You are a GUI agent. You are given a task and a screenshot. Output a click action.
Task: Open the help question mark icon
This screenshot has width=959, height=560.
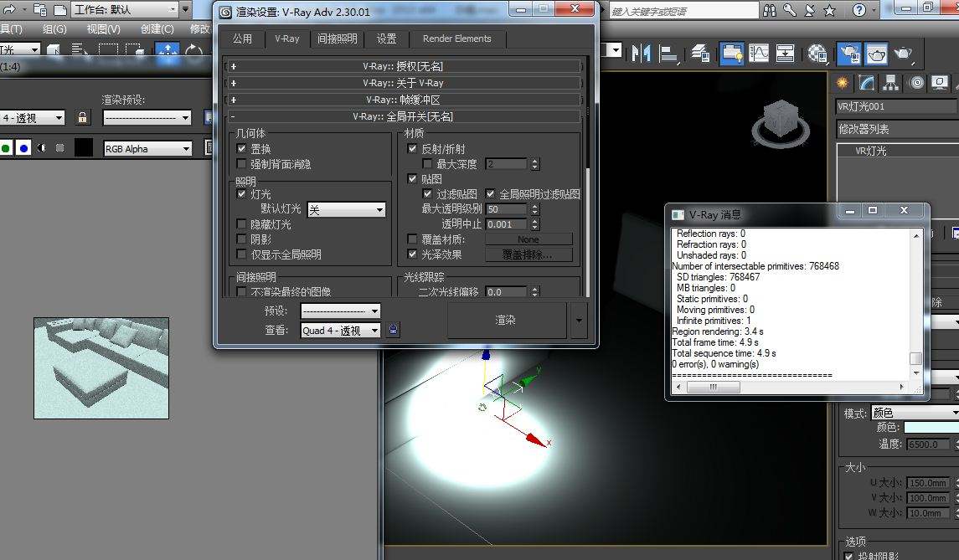click(x=859, y=10)
